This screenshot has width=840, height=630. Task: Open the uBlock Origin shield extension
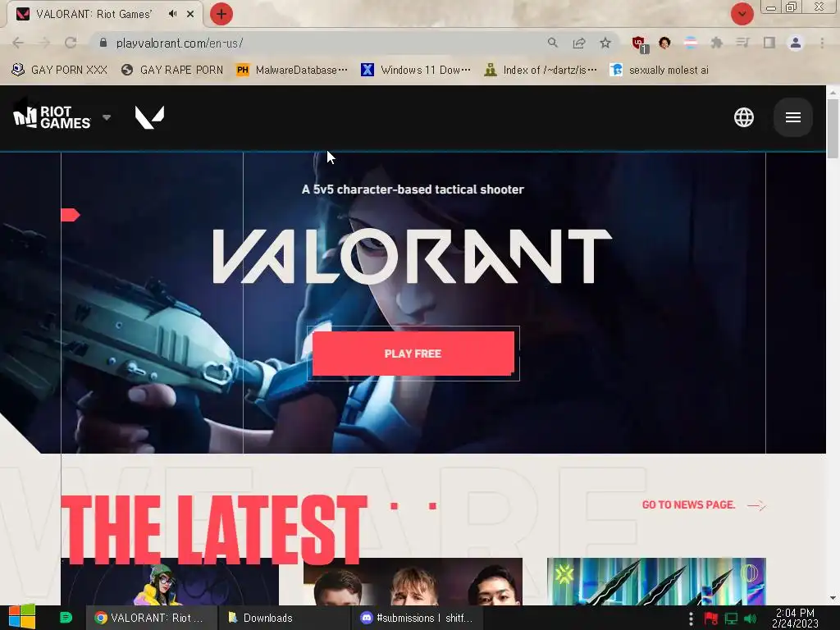click(x=639, y=43)
